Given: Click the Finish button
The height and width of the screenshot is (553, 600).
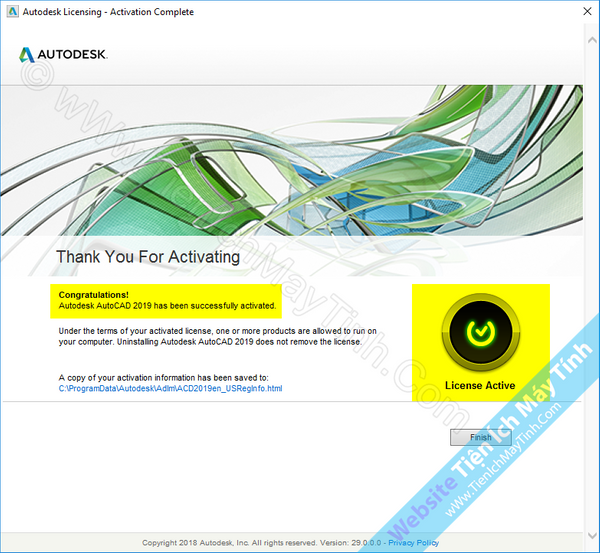Looking at the screenshot, I should coord(481,437).
